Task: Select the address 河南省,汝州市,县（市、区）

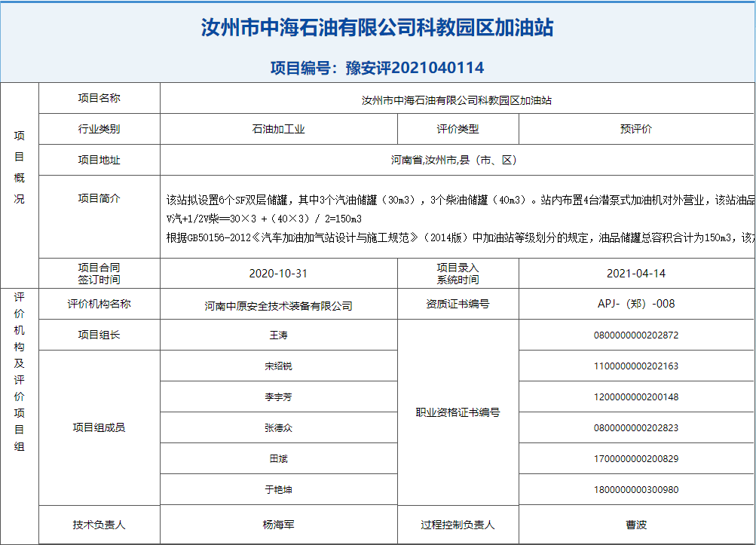Action: coord(455,160)
